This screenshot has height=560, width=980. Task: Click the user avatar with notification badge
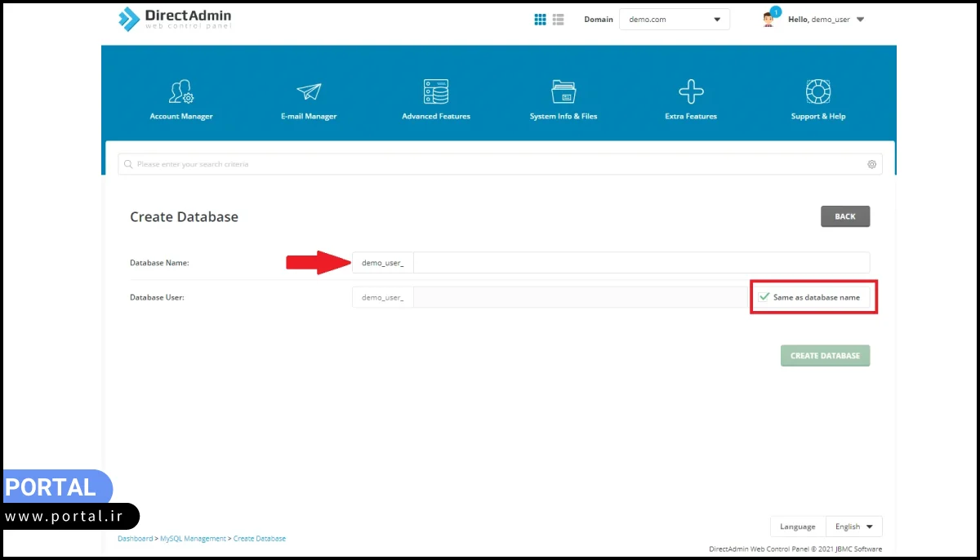pos(768,19)
